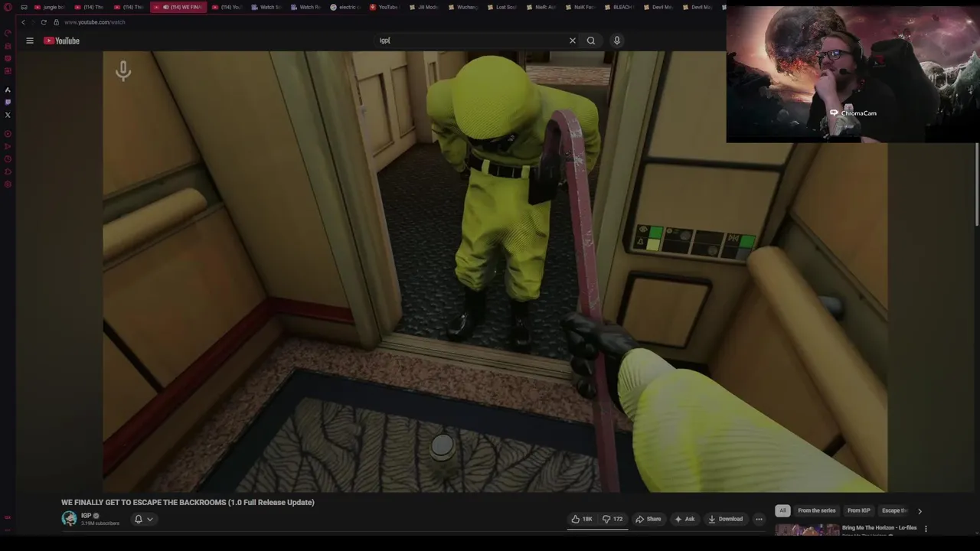Switch to the 'electric' browser tab
This screenshot has width=980, height=551.
pyautogui.click(x=345, y=7)
